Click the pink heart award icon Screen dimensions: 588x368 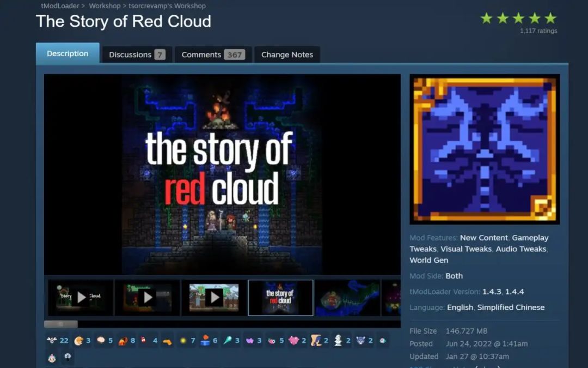pos(294,340)
